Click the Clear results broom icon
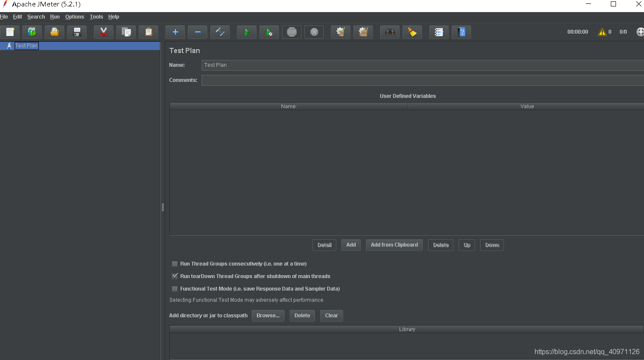644x360 pixels. tap(341, 32)
